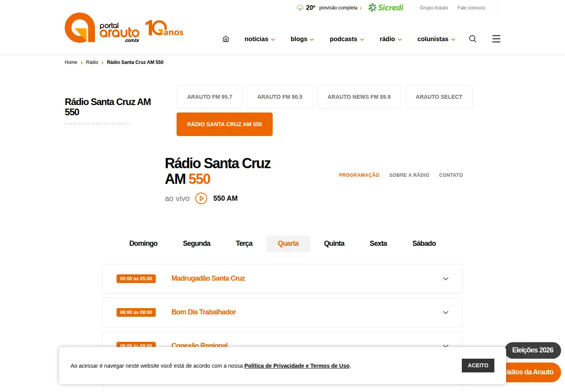Select the Sábado schedule tab
This screenshot has height=392, width=565.
coord(424,243)
